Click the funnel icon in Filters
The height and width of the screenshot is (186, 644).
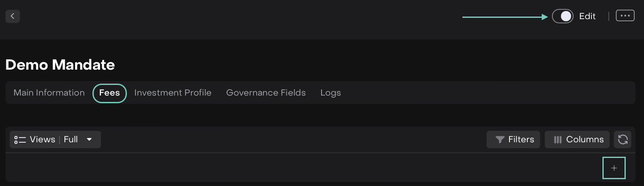tap(500, 139)
